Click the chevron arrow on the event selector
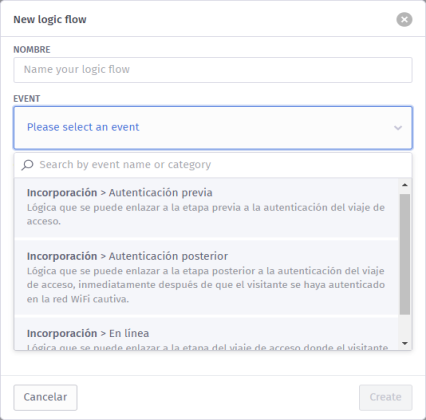Image resolution: width=426 pixels, height=420 pixels. [x=398, y=128]
